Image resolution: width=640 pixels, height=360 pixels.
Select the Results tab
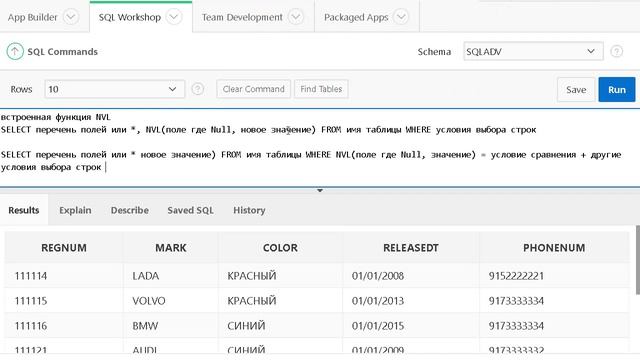(24, 210)
